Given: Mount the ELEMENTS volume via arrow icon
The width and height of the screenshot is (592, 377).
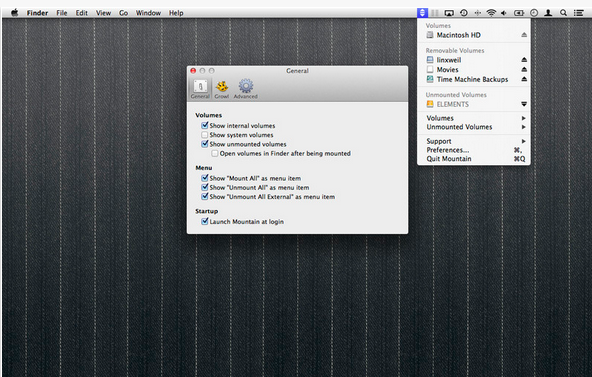Looking at the screenshot, I should 524,104.
